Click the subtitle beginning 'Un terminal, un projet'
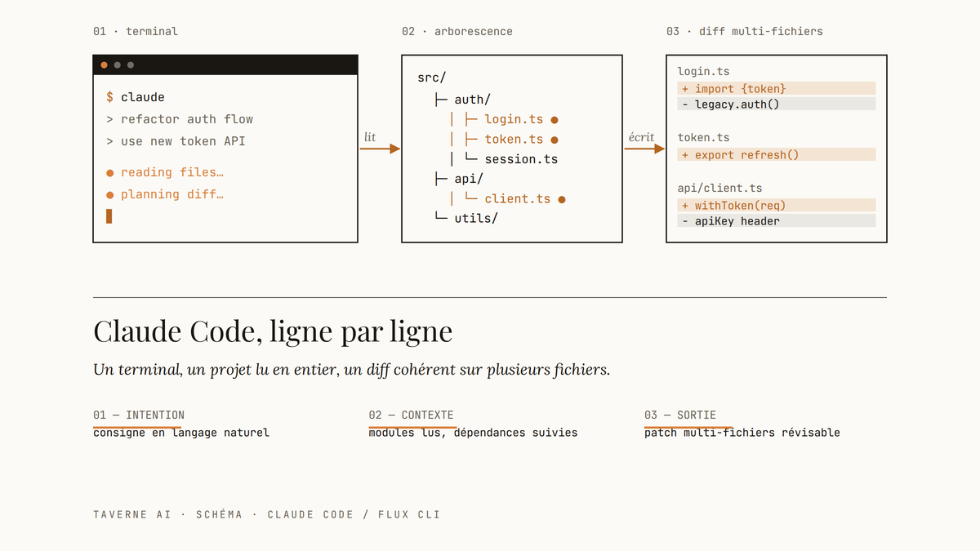Screen dimensions: 980x551 (352, 370)
